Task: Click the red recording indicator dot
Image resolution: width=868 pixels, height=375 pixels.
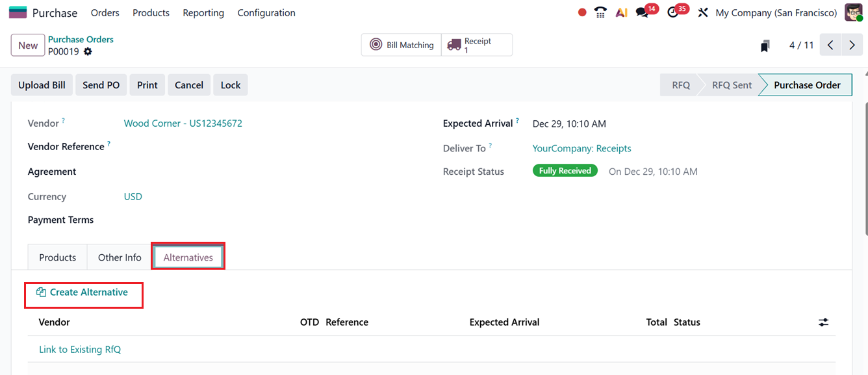Action: tap(582, 12)
